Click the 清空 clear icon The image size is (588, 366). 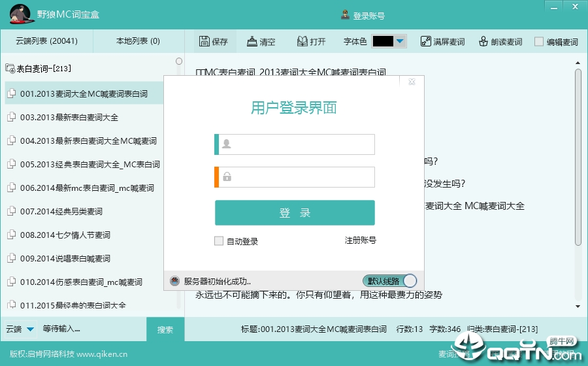coord(252,41)
